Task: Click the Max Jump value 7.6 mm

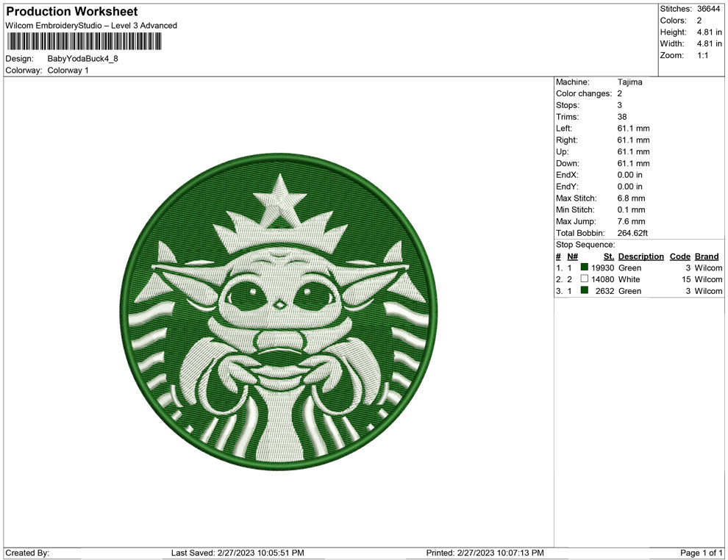Action: point(631,221)
